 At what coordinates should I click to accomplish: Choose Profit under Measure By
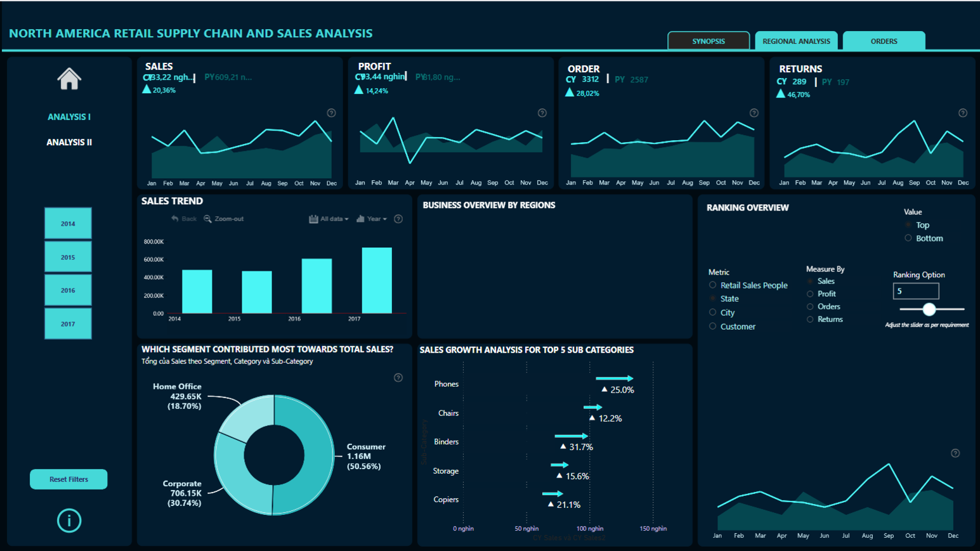point(810,294)
